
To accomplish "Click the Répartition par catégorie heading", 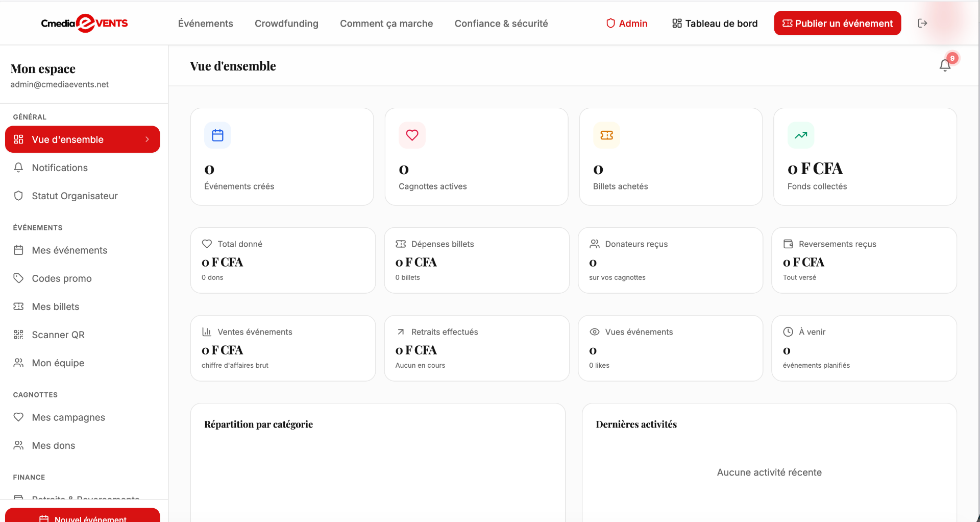I will (258, 424).
